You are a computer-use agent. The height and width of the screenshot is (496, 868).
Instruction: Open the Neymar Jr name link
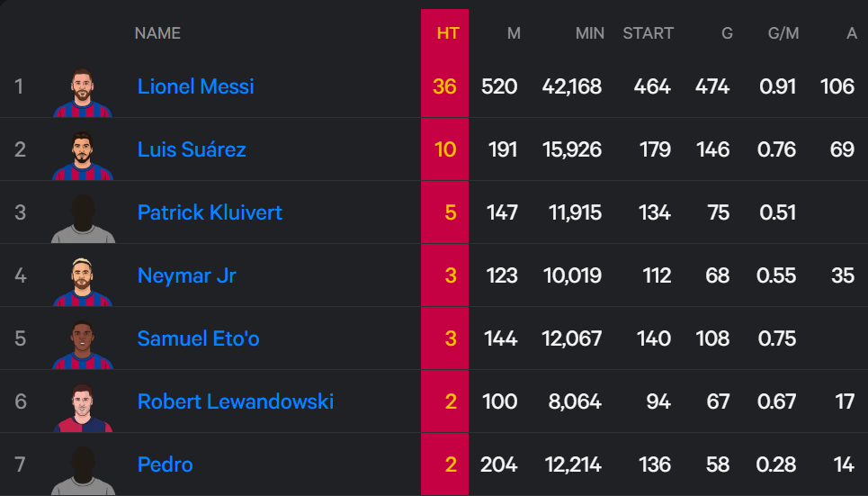[186, 275]
